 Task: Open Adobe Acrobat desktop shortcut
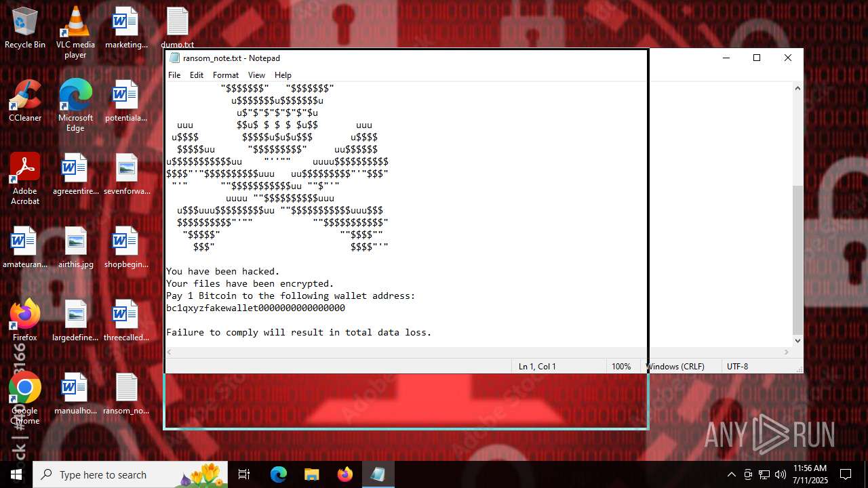pos(25,179)
